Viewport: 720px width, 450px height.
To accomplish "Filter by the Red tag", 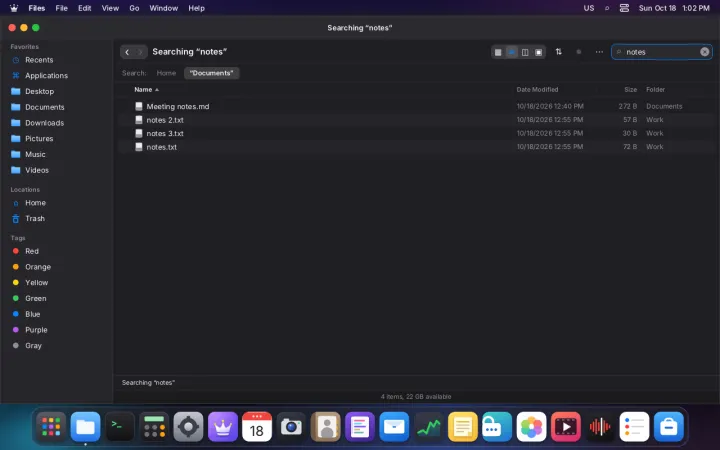I will 56,251.
